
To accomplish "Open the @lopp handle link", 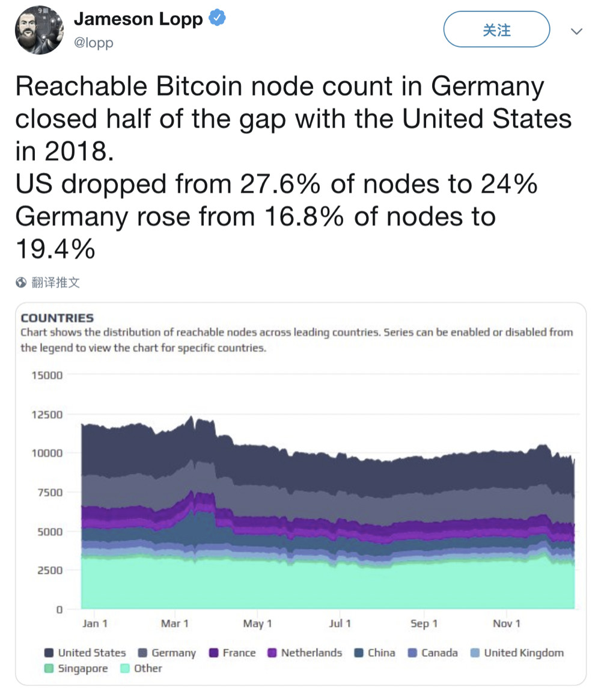I will click(93, 43).
